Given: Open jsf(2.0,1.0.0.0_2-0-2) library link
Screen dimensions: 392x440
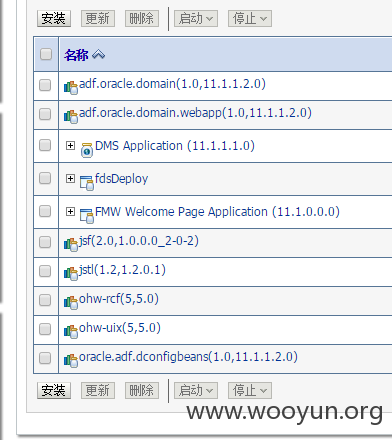Looking at the screenshot, I should (139, 241).
